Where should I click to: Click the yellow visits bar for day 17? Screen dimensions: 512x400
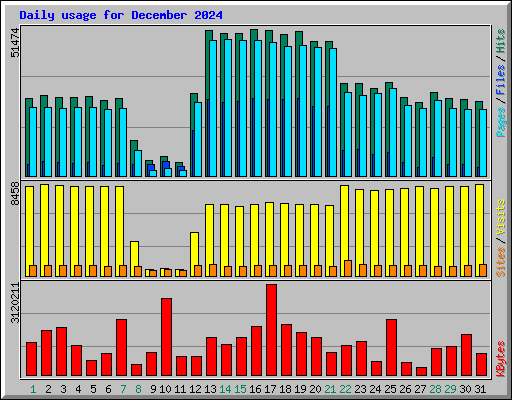coord(269,240)
